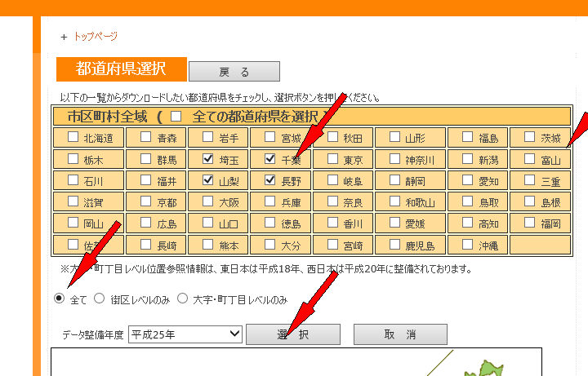
Task: Check the 沖縄 checkbox
Action: pos(467,244)
